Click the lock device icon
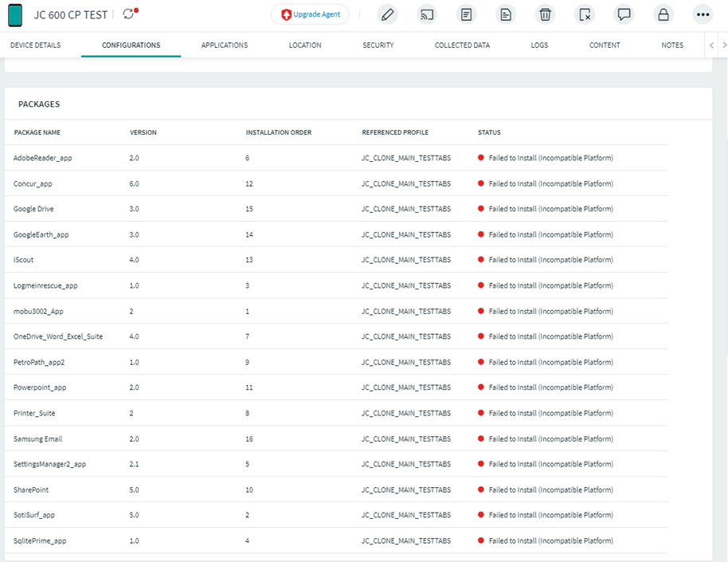The width and height of the screenshot is (728, 562). tap(663, 14)
